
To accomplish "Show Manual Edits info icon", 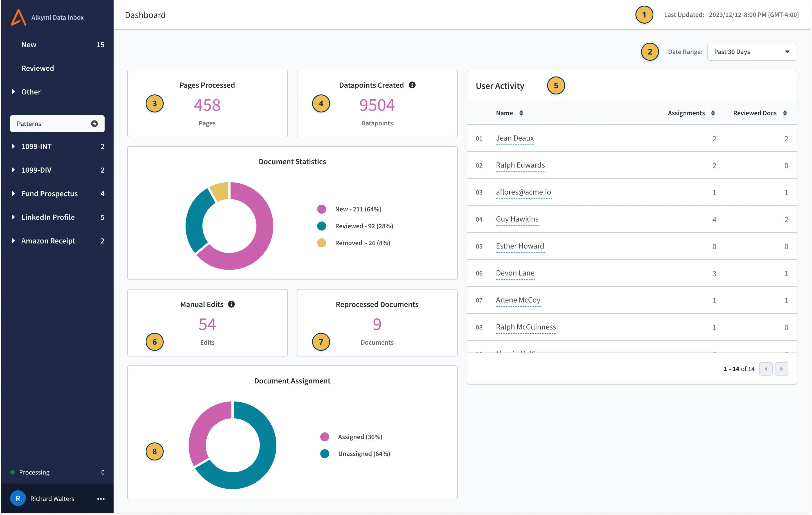I will click(231, 304).
